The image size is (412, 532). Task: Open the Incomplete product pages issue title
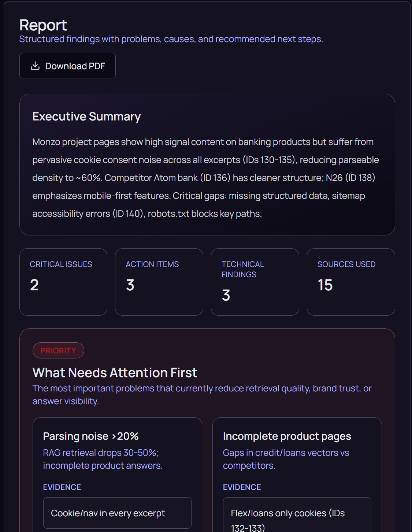tap(287, 436)
